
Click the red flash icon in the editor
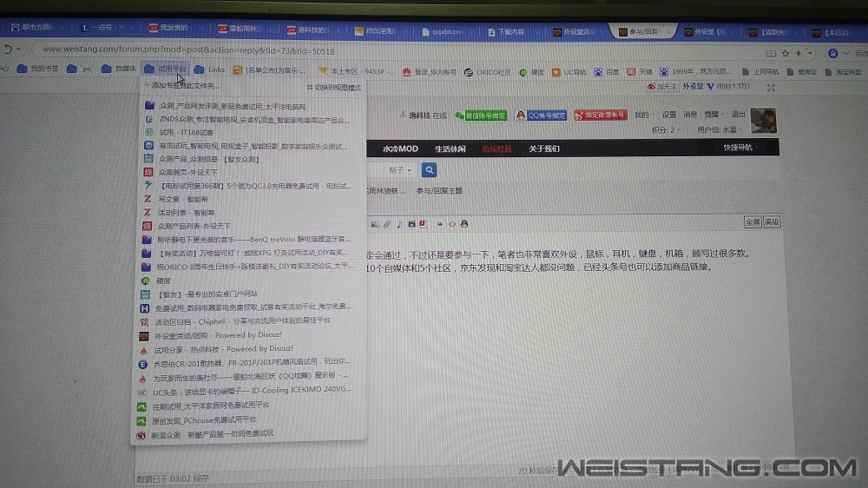[x=423, y=224]
